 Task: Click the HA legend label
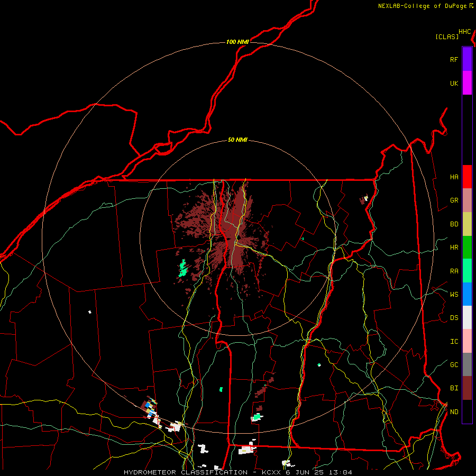click(x=454, y=177)
